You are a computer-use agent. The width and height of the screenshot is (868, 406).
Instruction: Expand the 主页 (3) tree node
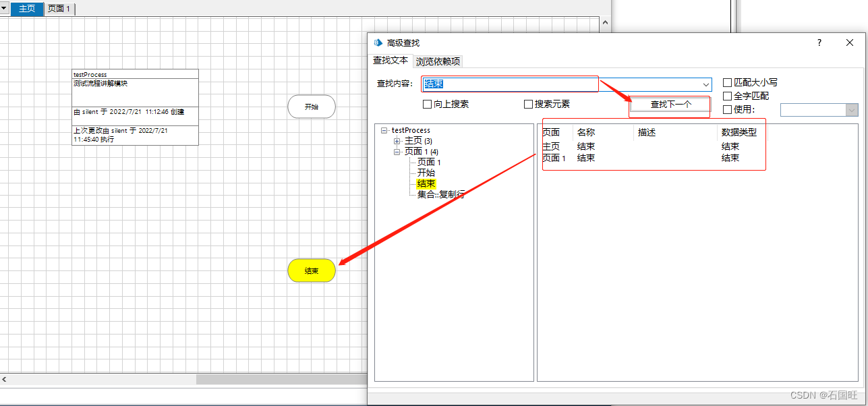click(397, 140)
